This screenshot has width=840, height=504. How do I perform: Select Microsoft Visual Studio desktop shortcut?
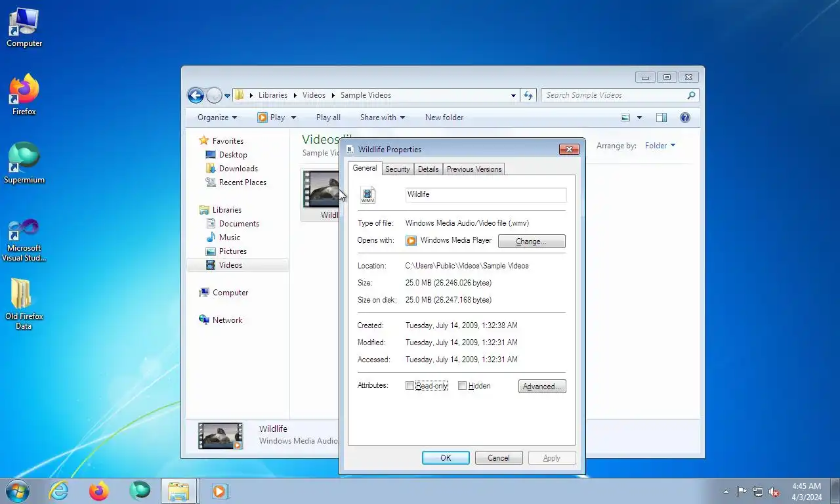pos(24,241)
